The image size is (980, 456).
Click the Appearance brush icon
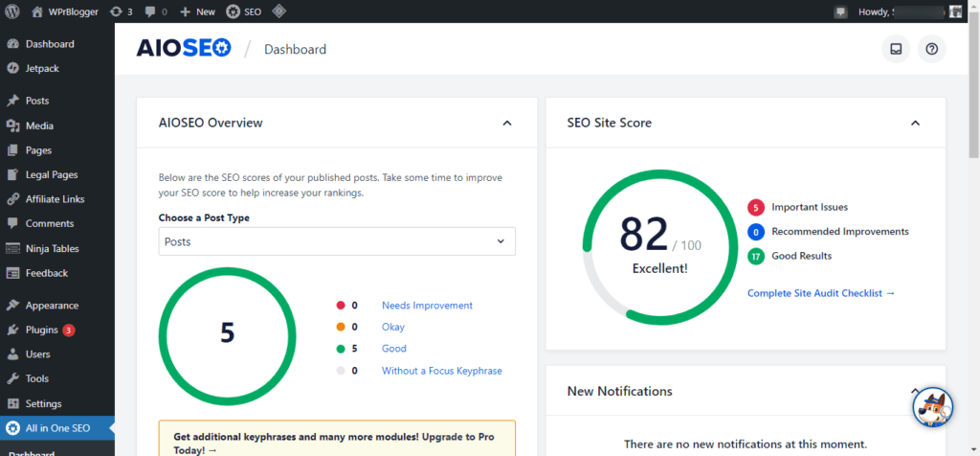12,306
